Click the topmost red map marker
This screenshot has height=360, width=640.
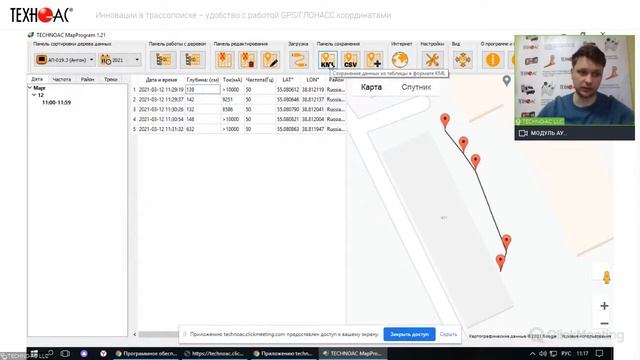coord(445,121)
